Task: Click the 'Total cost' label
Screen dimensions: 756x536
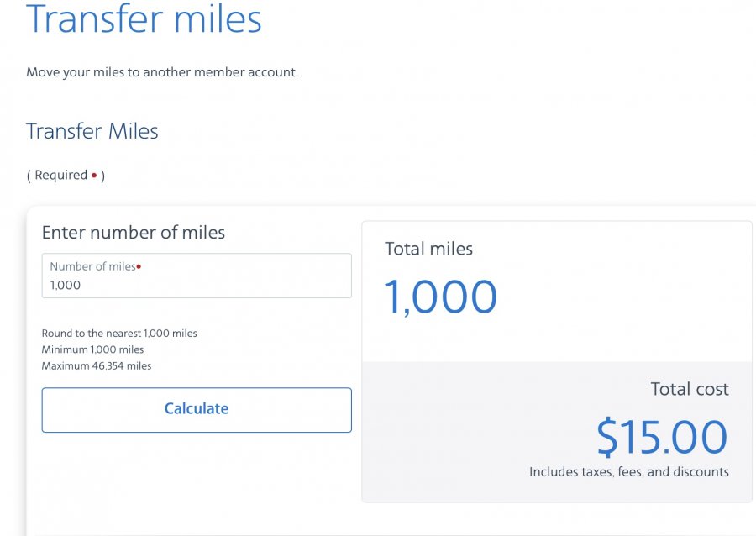Action: coord(690,389)
